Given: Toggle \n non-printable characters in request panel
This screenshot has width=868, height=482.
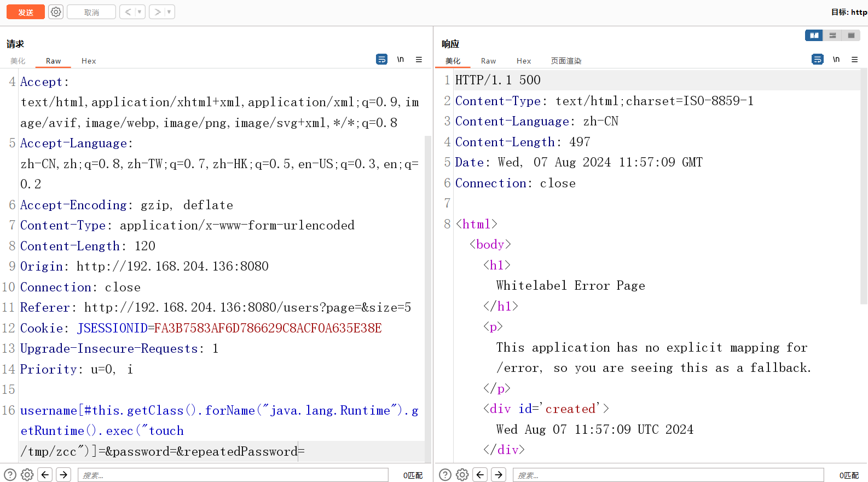Looking at the screenshot, I should point(401,59).
